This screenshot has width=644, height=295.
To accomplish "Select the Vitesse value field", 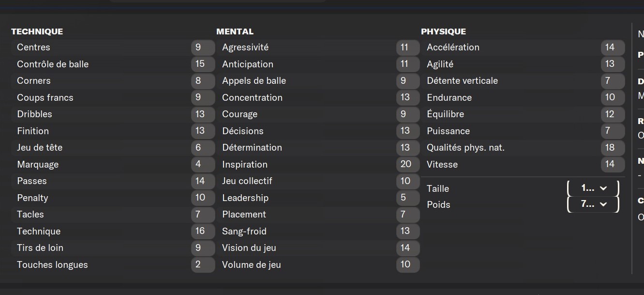I will [x=613, y=164].
